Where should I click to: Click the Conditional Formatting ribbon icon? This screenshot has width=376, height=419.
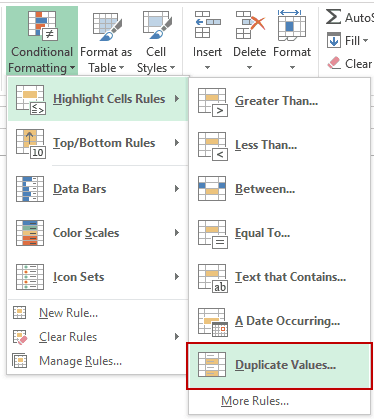pos(43,26)
